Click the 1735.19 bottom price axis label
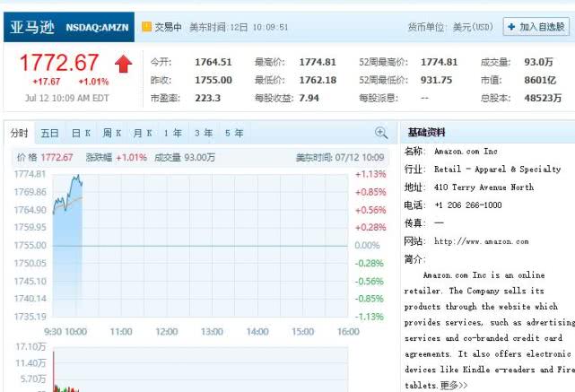This screenshot has width=575, height=392. coord(30,316)
